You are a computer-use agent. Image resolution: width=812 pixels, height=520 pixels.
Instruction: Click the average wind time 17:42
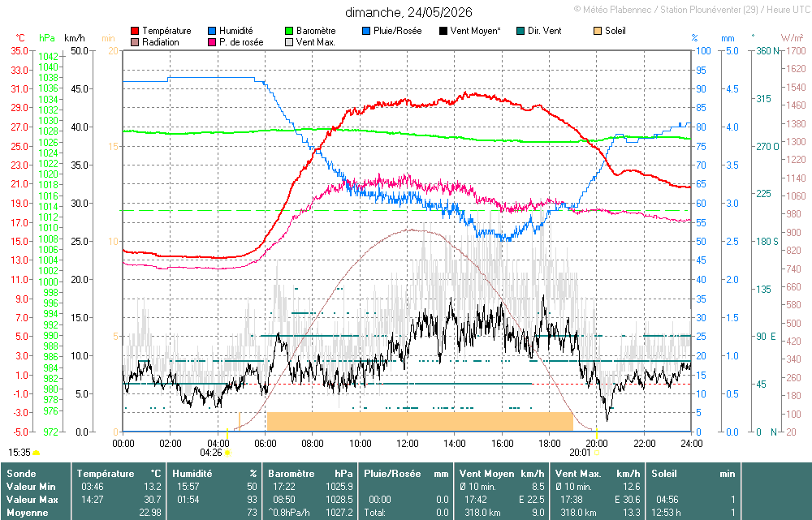click(x=475, y=500)
